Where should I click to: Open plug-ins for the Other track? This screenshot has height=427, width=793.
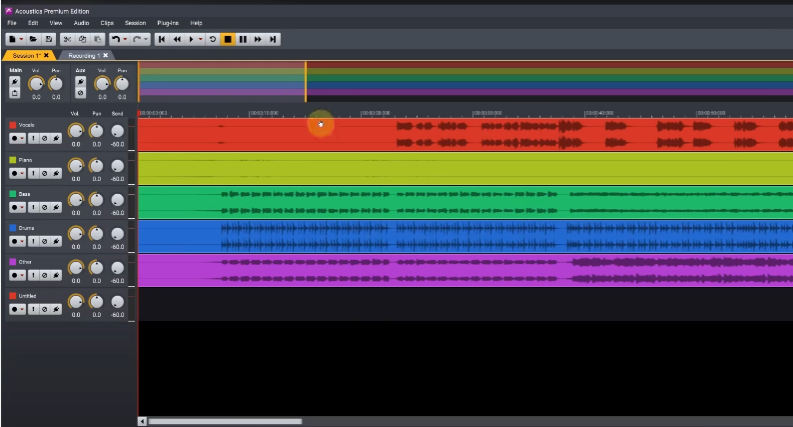[x=56, y=275]
